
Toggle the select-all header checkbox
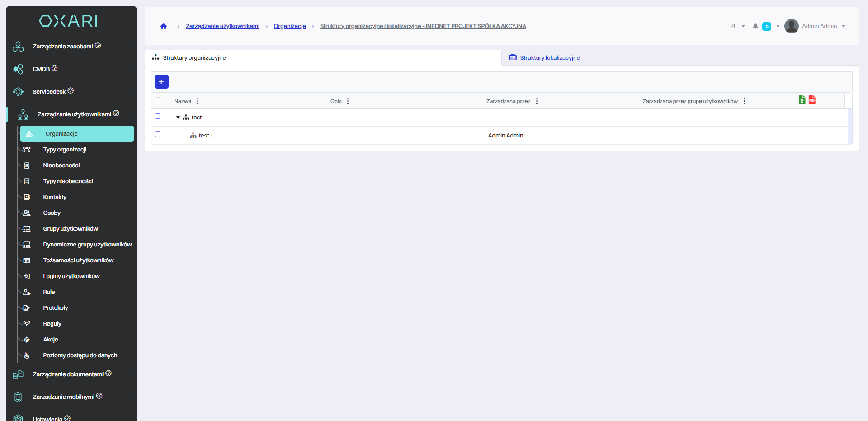pos(158,101)
